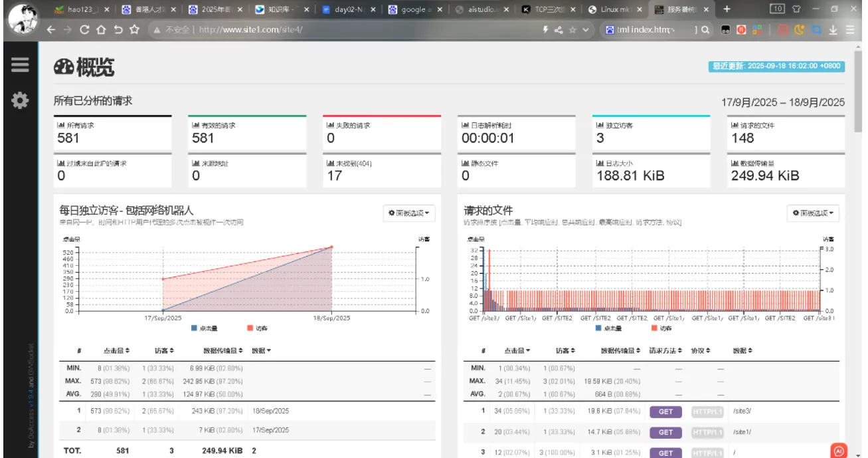Open the new tab plus button
Image resolution: width=868 pixels, height=458 pixels.
pos(727,9)
